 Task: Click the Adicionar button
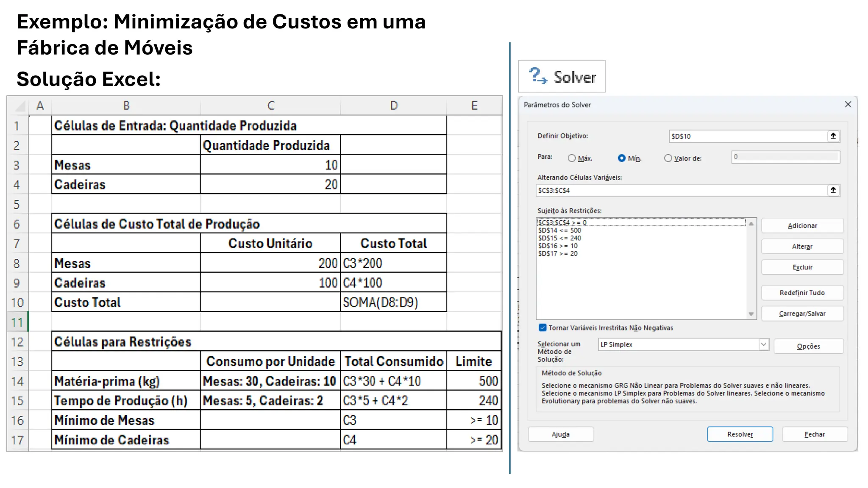coord(802,226)
